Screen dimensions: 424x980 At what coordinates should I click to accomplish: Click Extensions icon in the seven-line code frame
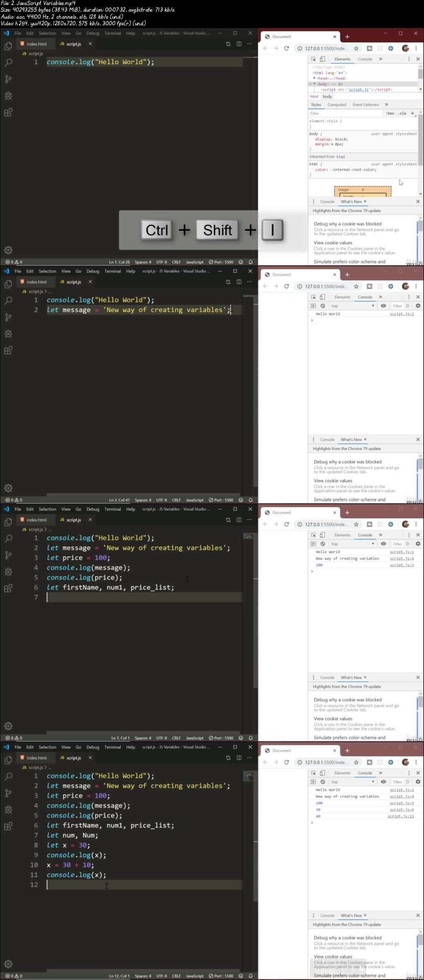click(x=8, y=588)
